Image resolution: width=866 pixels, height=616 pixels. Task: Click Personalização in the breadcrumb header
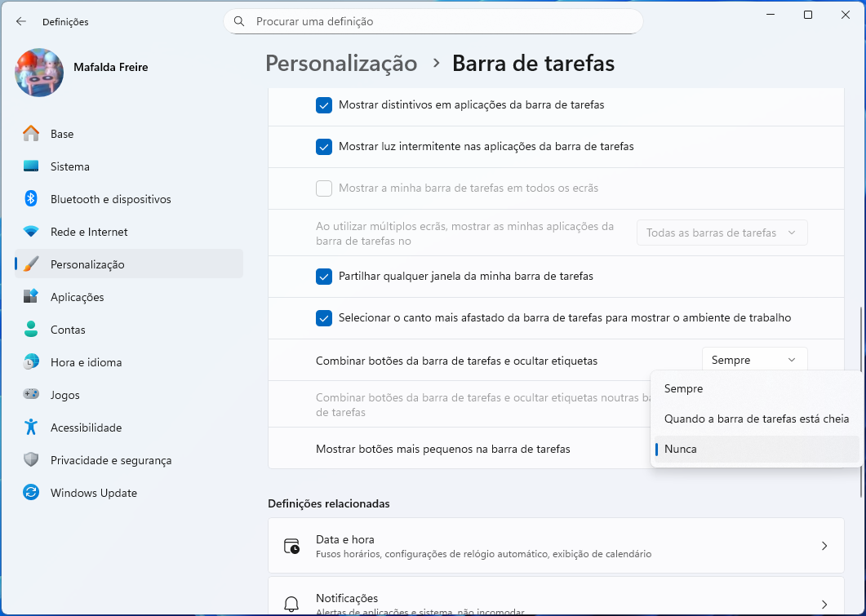[x=341, y=64]
